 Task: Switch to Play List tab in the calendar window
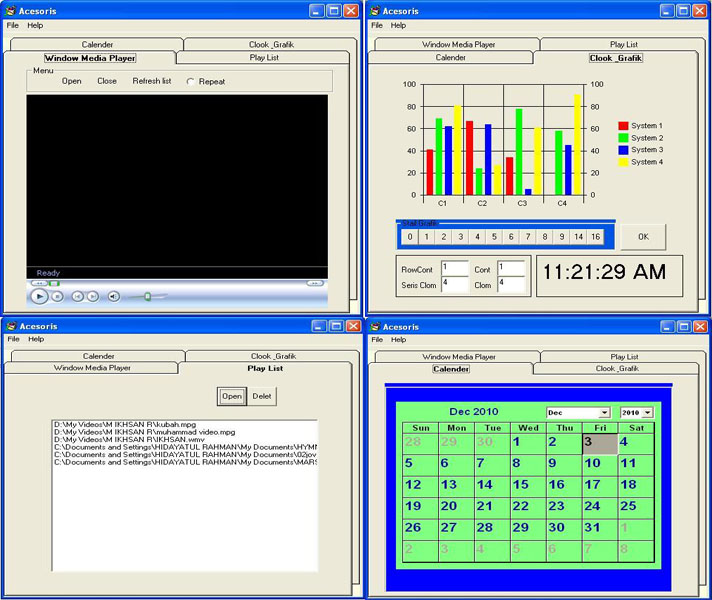(x=624, y=357)
